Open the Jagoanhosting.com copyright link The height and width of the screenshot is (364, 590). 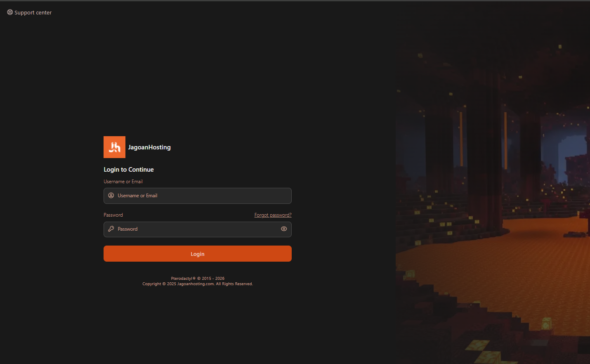point(195,284)
